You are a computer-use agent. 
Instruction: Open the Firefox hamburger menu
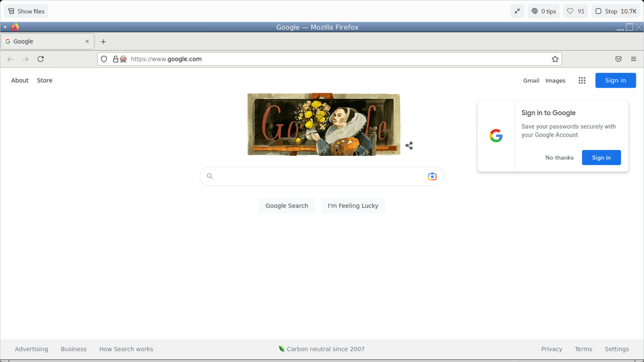point(634,59)
